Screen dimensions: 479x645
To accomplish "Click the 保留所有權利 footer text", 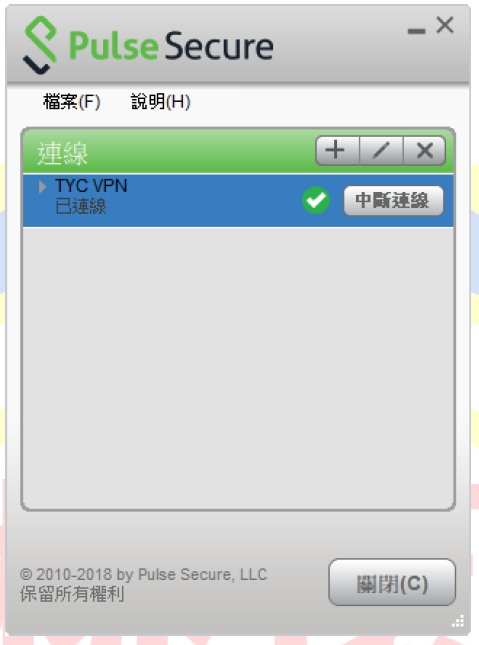I will pyautogui.click(x=72, y=594).
